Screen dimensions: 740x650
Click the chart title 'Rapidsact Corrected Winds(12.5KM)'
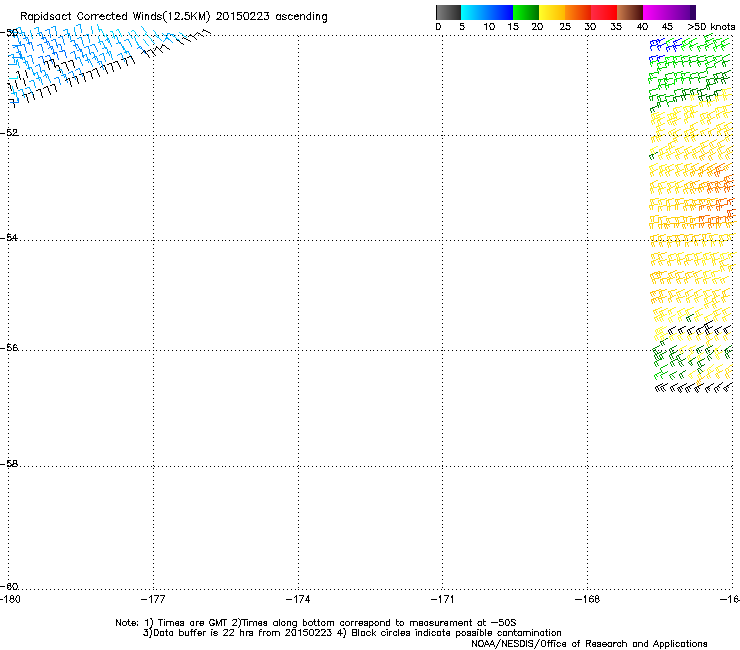[115, 17]
